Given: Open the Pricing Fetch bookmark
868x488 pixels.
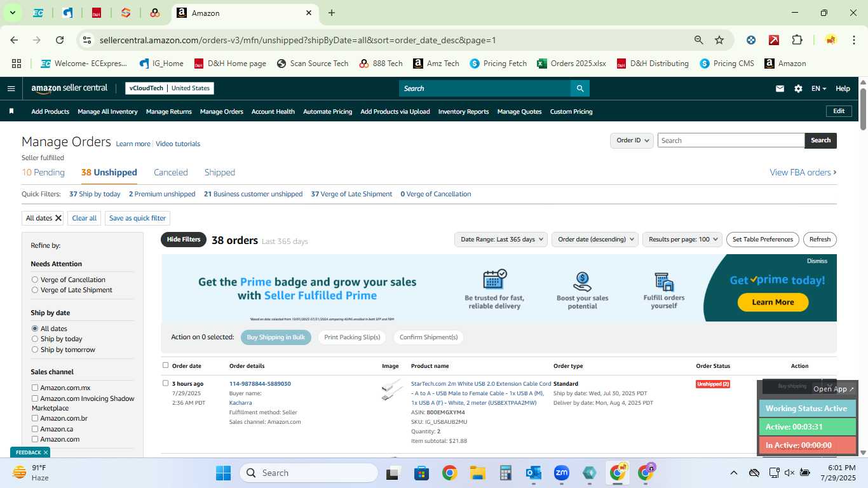Looking at the screenshot, I should [498, 64].
